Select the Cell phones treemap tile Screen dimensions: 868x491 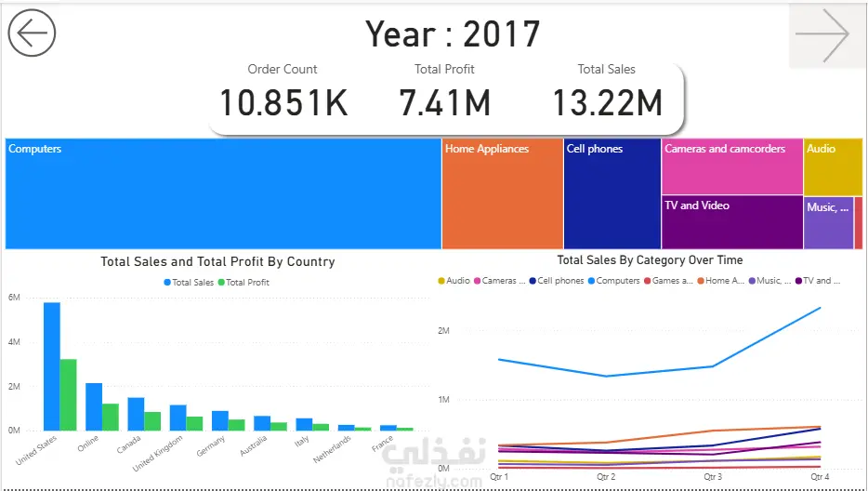pyautogui.click(x=612, y=193)
